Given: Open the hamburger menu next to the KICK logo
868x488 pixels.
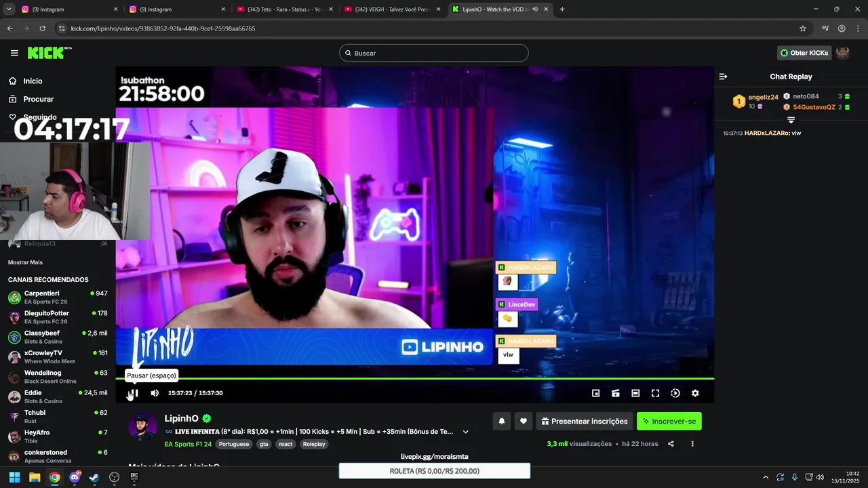Looking at the screenshot, I should click(x=14, y=53).
